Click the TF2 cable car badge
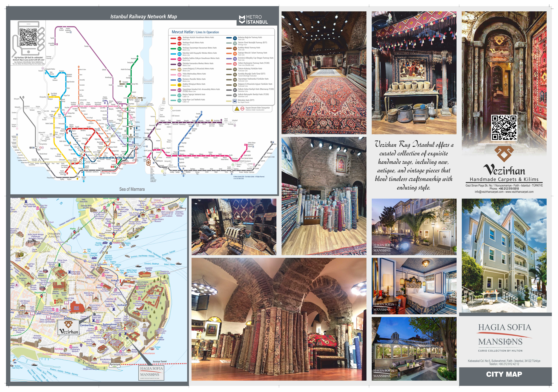 179,101
